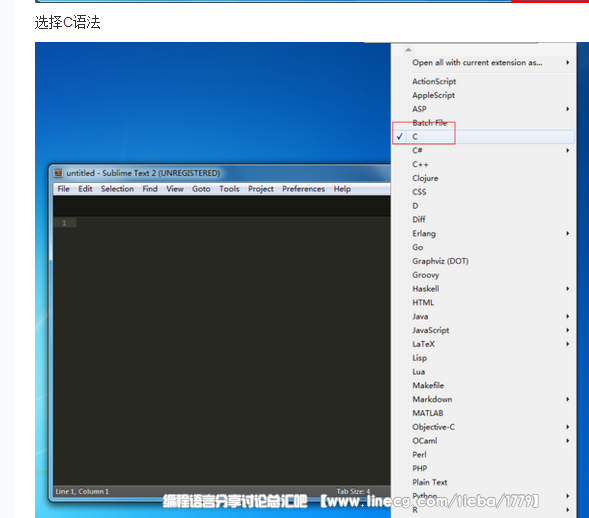Select D syntax
The width and height of the screenshot is (589, 518).
[x=483, y=206]
